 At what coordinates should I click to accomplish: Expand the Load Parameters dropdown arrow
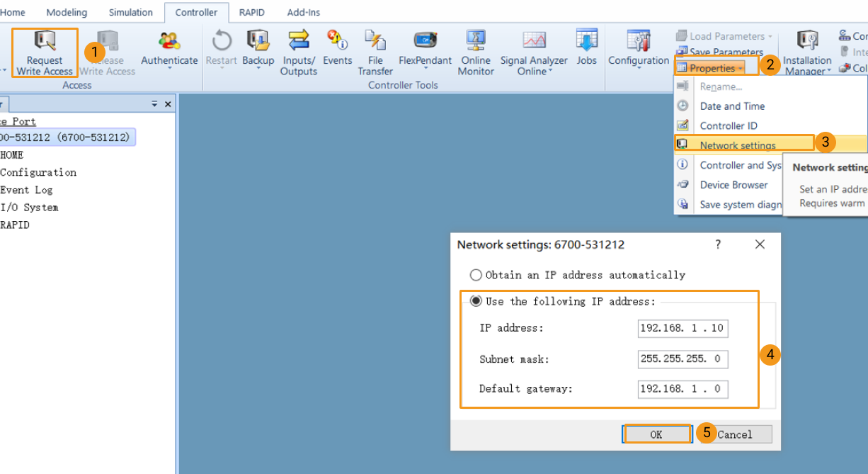(770, 36)
